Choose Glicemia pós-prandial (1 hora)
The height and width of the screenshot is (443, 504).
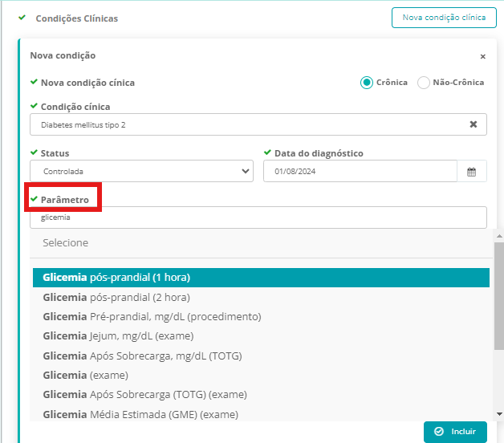(x=261, y=278)
